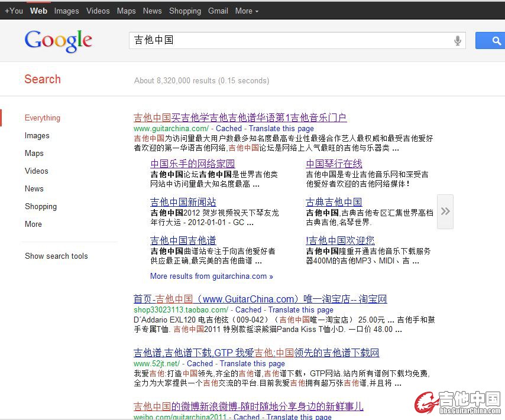Open Gmail from the top bar
This screenshot has width=505, height=420.
[218, 11]
